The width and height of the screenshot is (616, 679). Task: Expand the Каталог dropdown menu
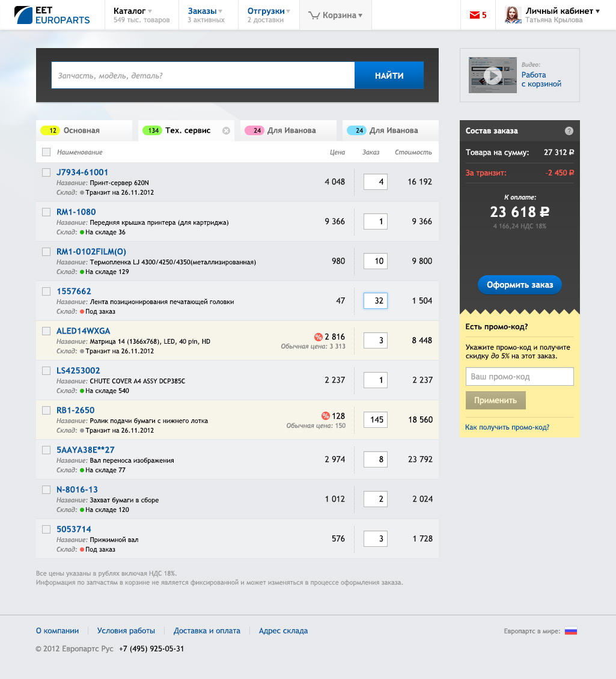133,11
